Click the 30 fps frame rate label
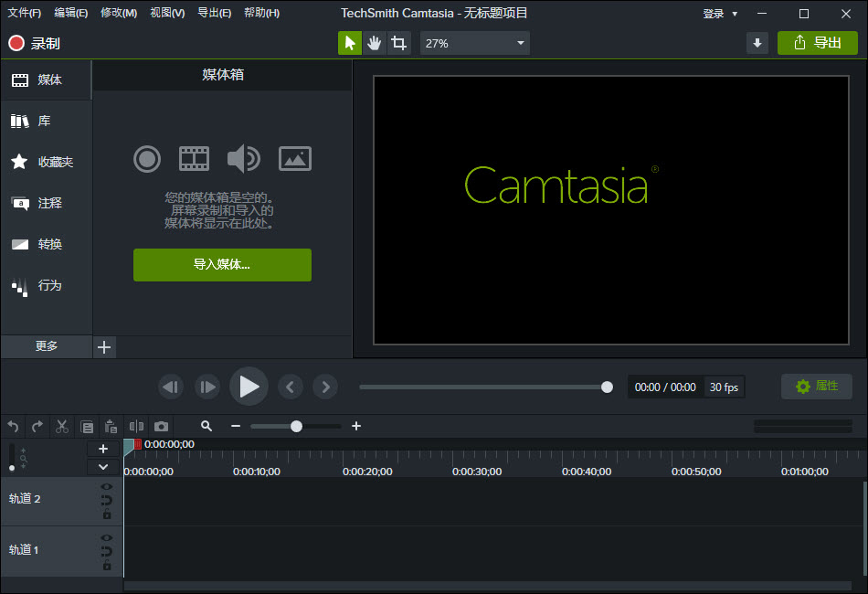Screen dimensions: 868x594 (724, 387)
